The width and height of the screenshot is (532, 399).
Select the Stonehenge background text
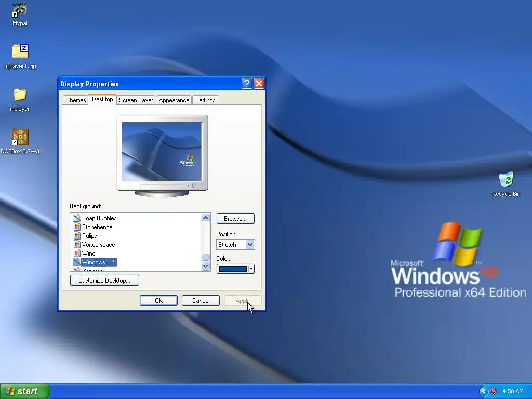pos(97,227)
